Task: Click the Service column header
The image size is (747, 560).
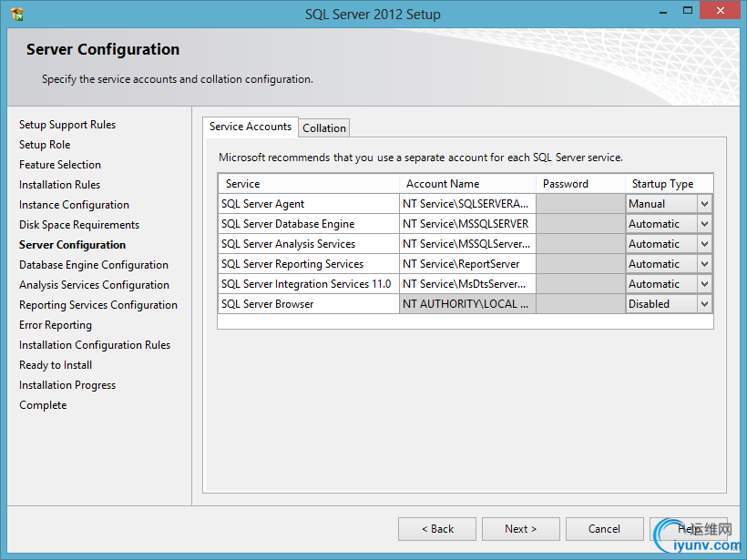Action: point(309,184)
